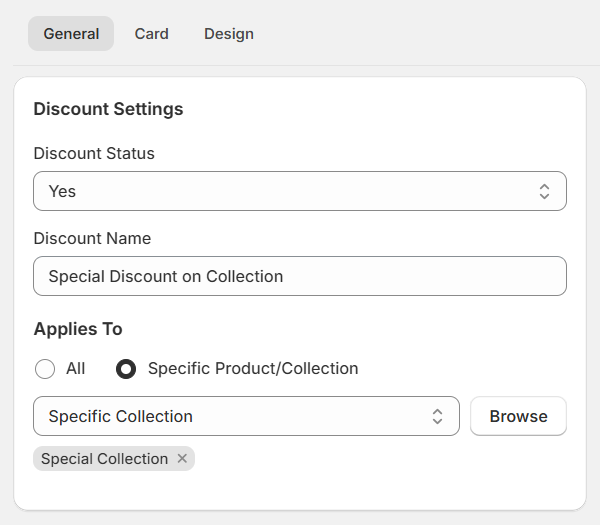The height and width of the screenshot is (525, 600).
Task: Click the Discount Status chevron arrows
Action: pyautogui.click(x=544, y=191)
